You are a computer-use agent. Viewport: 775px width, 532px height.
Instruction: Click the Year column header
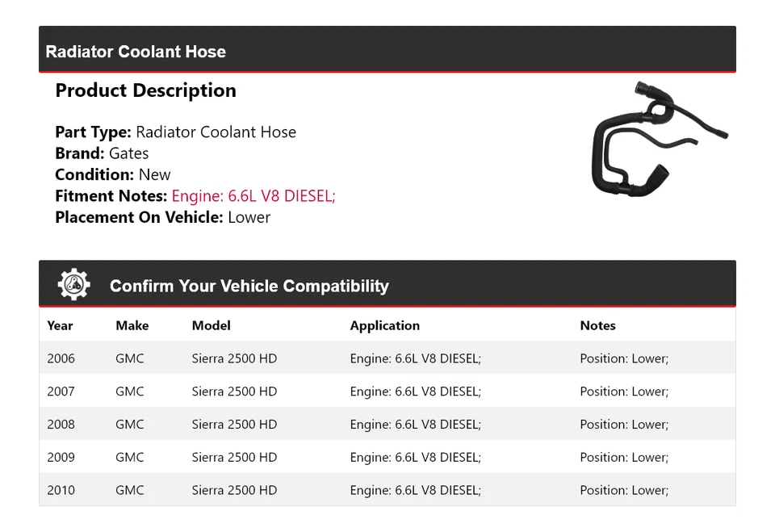[x=60, y=325]
